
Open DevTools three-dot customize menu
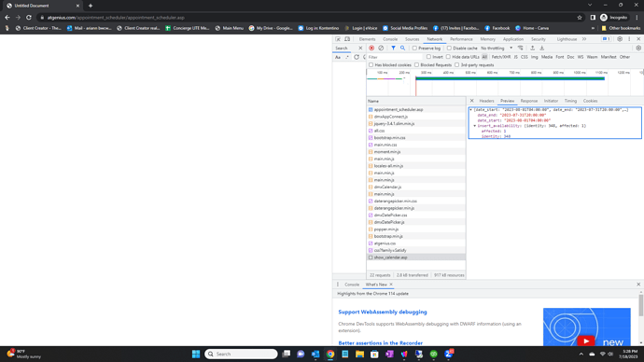[x=629, y=39]
